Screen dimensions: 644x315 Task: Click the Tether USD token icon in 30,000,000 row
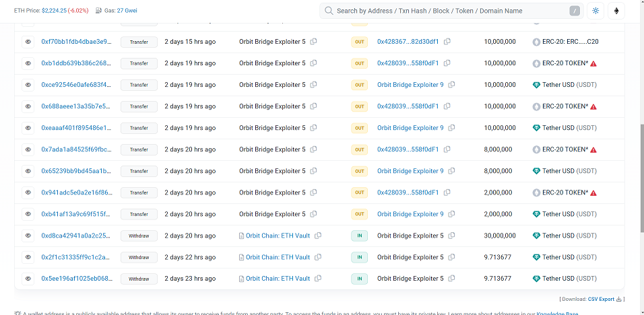click(536, 236)
